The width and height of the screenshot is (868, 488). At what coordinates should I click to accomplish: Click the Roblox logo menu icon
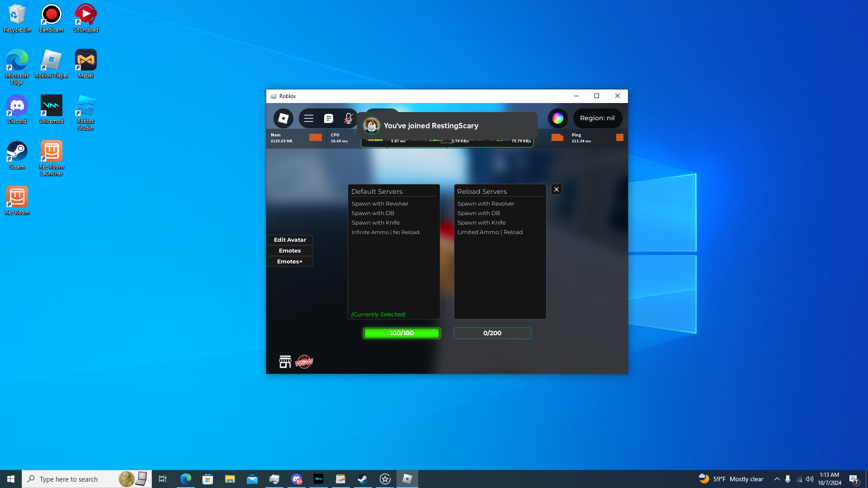283,118
